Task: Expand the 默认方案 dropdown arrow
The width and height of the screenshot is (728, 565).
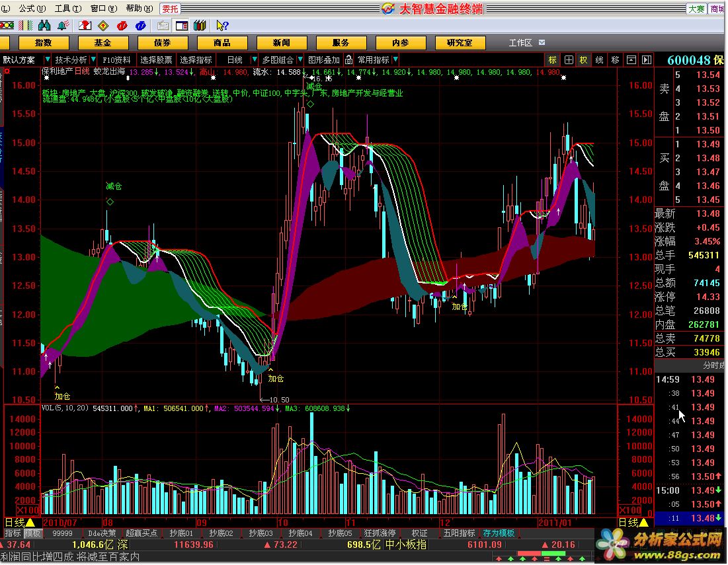Action: (47, 59)
